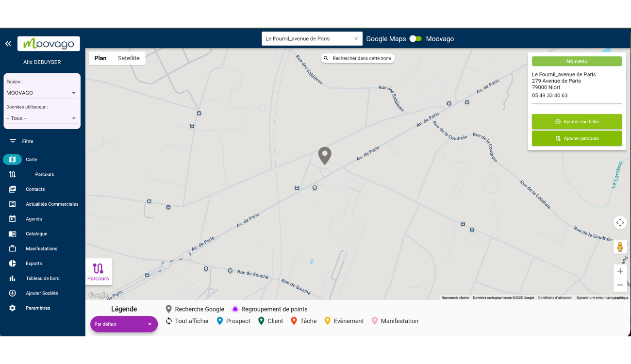This screenshot has width=631, height=364.
Task: Click the gray search result map pin
Action: [x=324, y=155]
